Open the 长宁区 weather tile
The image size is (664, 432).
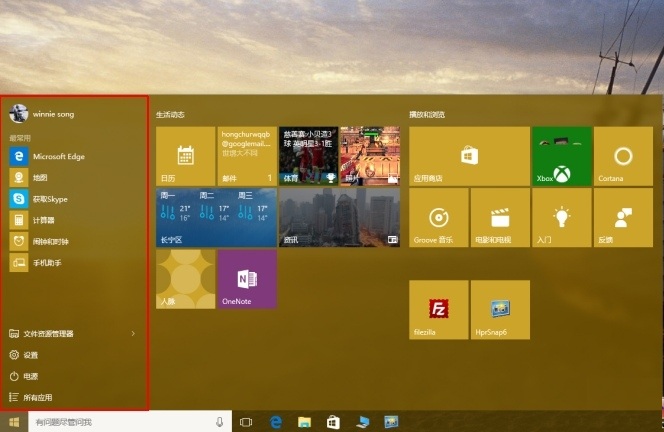216,217
